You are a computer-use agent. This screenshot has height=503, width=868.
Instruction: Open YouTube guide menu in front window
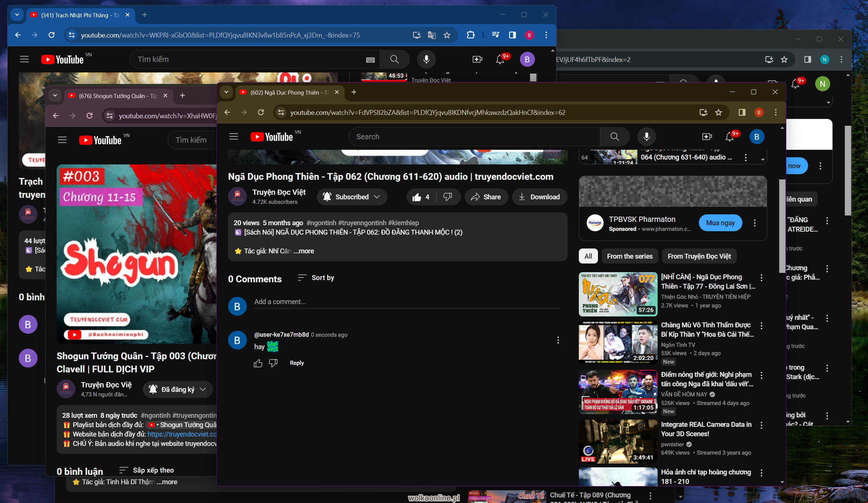[x=234, y=137]
